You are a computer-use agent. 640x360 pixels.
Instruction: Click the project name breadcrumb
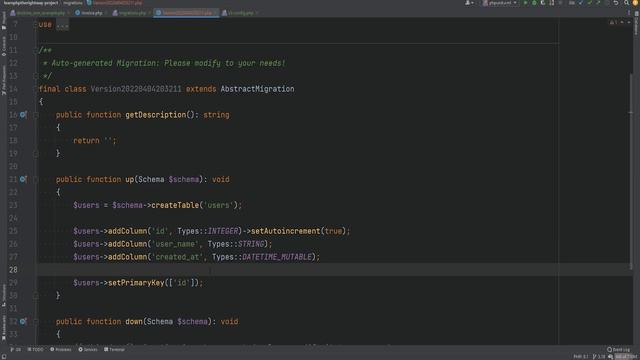[31, 3]
